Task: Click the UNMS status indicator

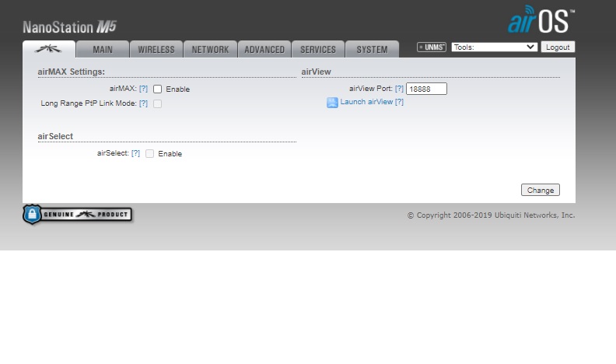Action: [x=432, y=47]
